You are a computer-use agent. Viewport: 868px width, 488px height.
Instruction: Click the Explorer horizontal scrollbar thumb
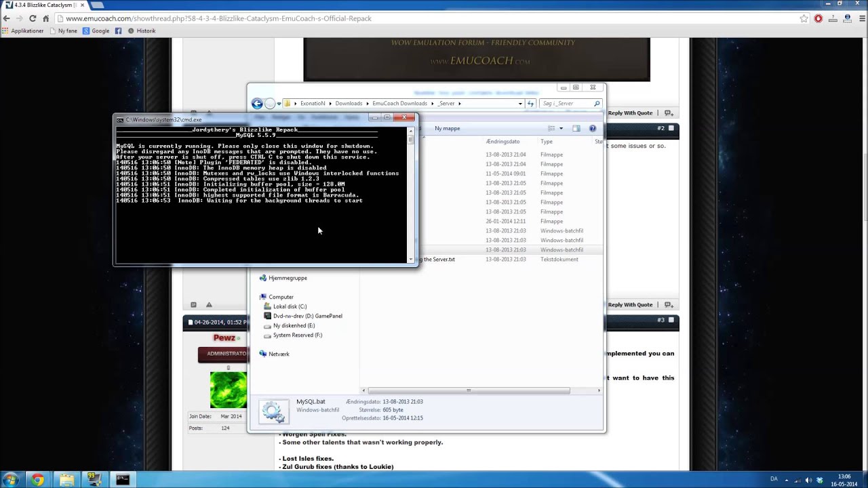pyautogui.click(x=468, y=390)
